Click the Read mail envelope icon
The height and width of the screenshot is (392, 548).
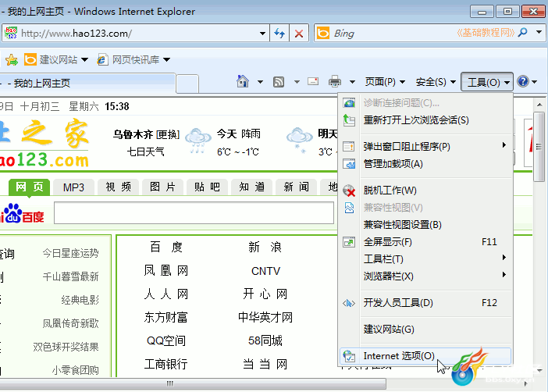pos(313,81)
